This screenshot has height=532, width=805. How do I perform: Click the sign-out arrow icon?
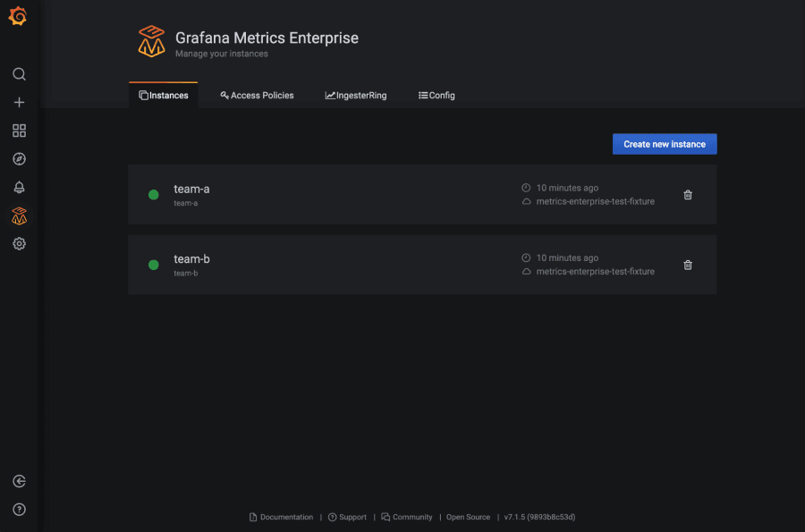point(19,481)
